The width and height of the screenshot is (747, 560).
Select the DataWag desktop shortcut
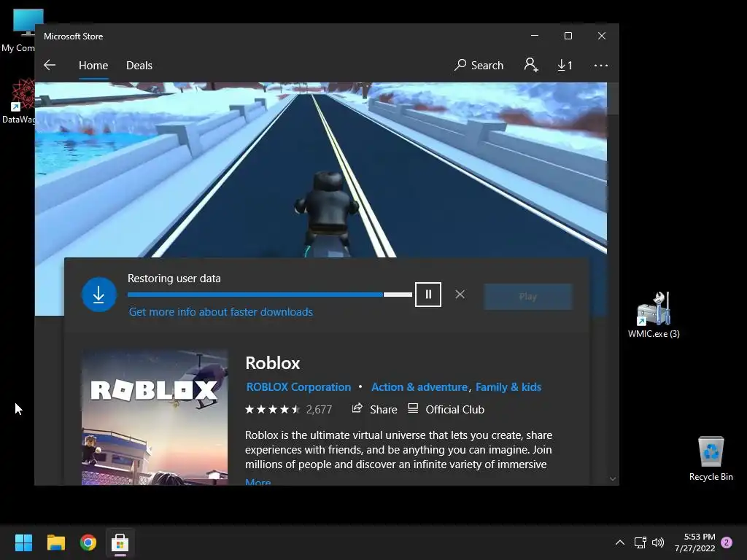[19, 101]
